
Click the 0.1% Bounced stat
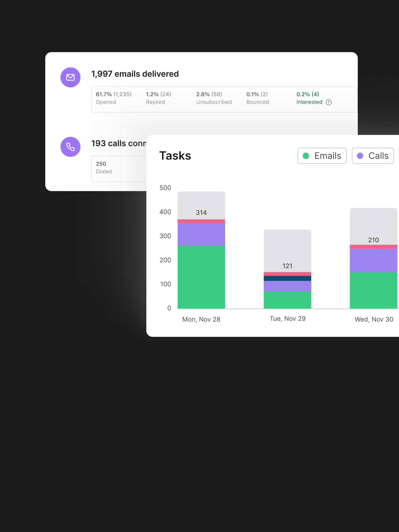[258, 98]
